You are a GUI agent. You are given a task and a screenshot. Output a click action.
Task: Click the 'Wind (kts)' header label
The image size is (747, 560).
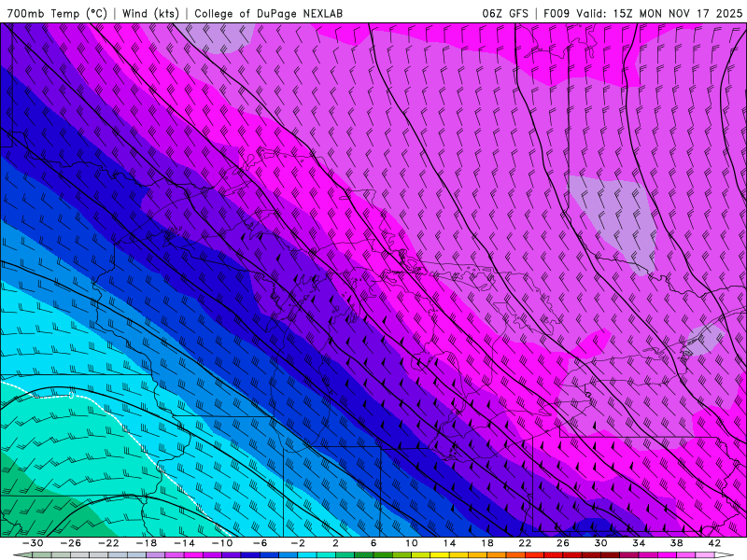coord(150,13)
